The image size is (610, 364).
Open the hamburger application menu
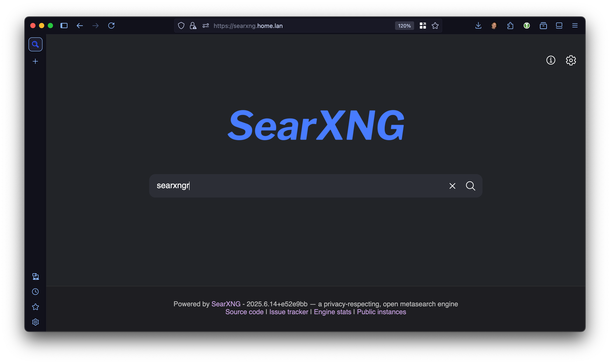tap(575, 26)
